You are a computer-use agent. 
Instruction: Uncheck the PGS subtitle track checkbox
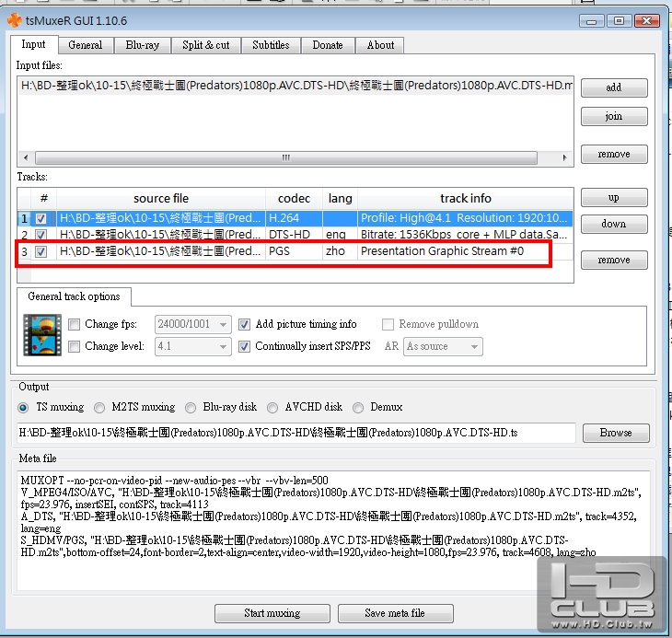coord(41,251)
